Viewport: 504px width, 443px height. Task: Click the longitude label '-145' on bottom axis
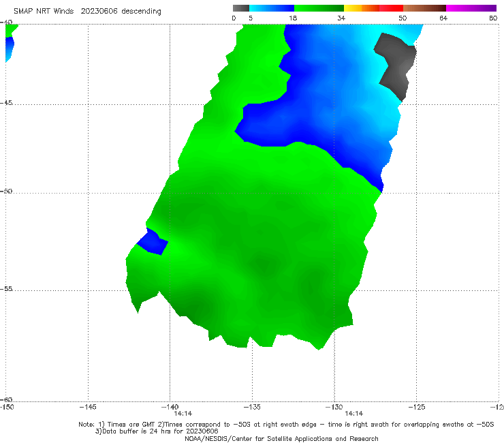click(88, 407)
